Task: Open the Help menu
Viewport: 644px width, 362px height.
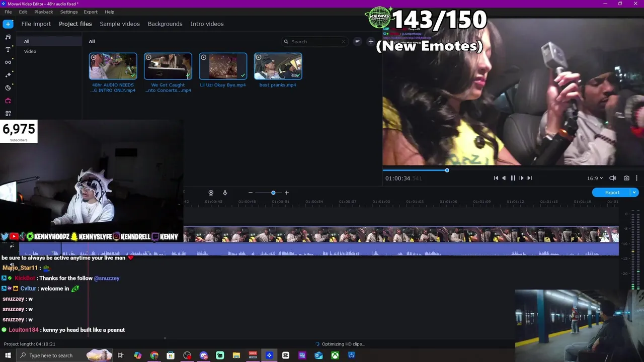Action: [x=110, y=12]
